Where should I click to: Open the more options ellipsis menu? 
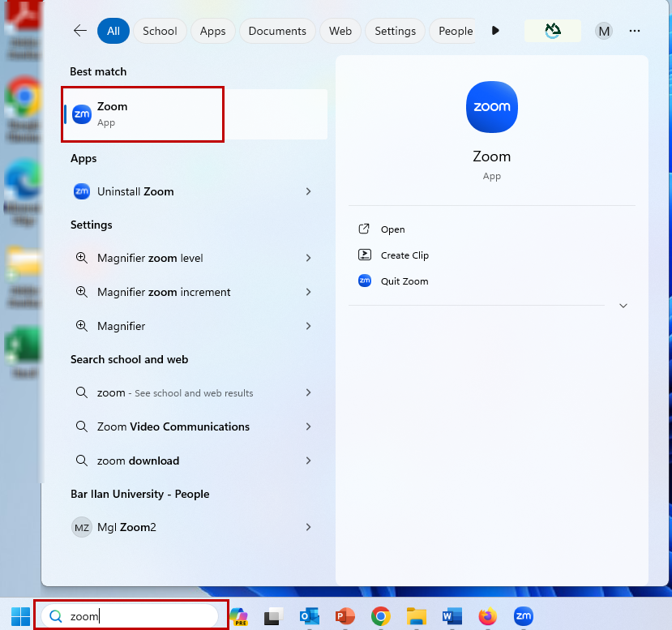tap(635, 31)
